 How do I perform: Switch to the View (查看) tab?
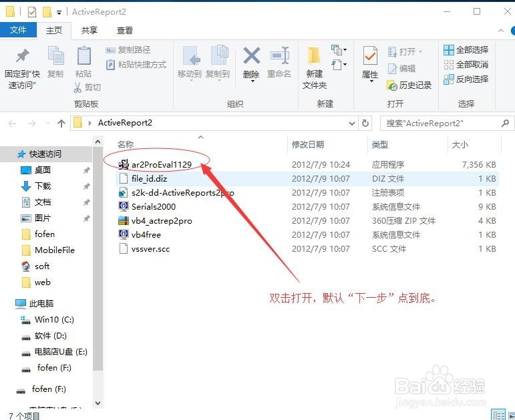pyautogui.click(x=125, y=31)
